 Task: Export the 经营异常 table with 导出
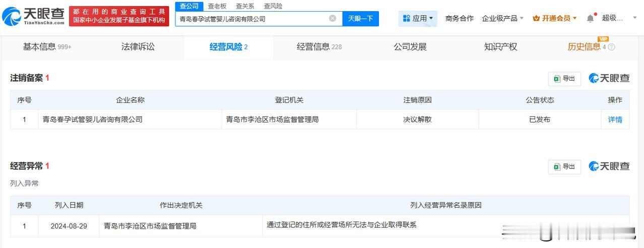pos(564,167)
